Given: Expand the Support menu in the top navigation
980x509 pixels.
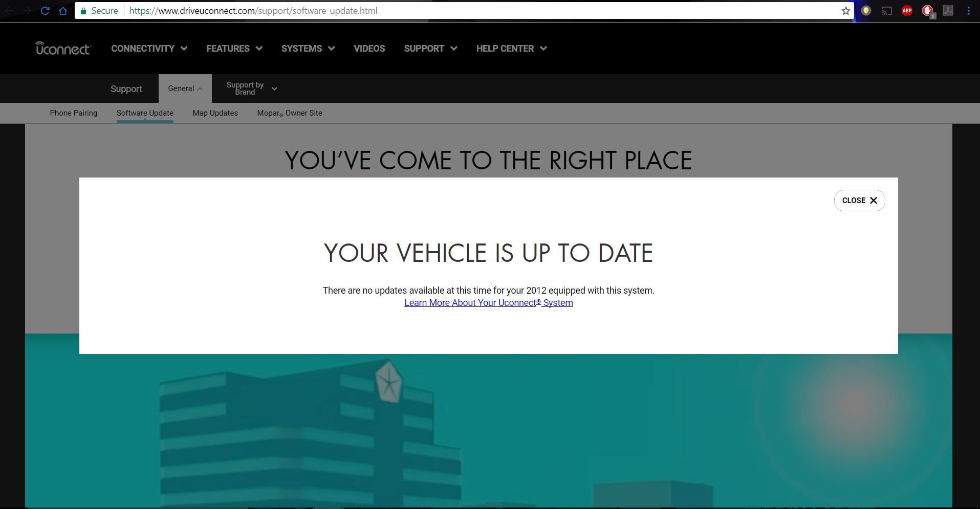Looking at the screenshot, I should [x=430, y=49].
